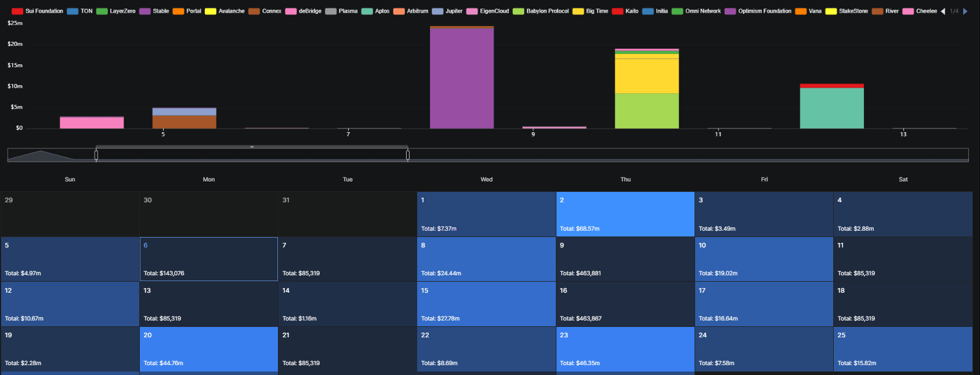Click the Jupiter legend color icon
980x375 pixels.
pos(437,11)
